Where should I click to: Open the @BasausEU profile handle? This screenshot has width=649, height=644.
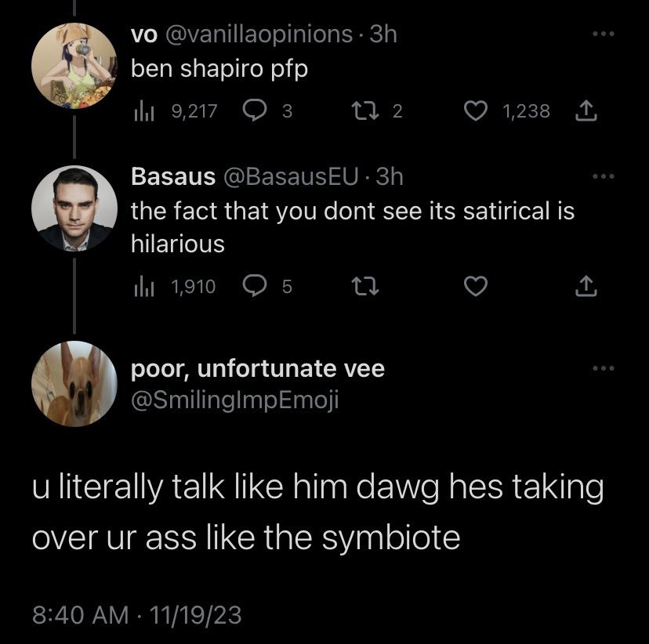(292, 177)
